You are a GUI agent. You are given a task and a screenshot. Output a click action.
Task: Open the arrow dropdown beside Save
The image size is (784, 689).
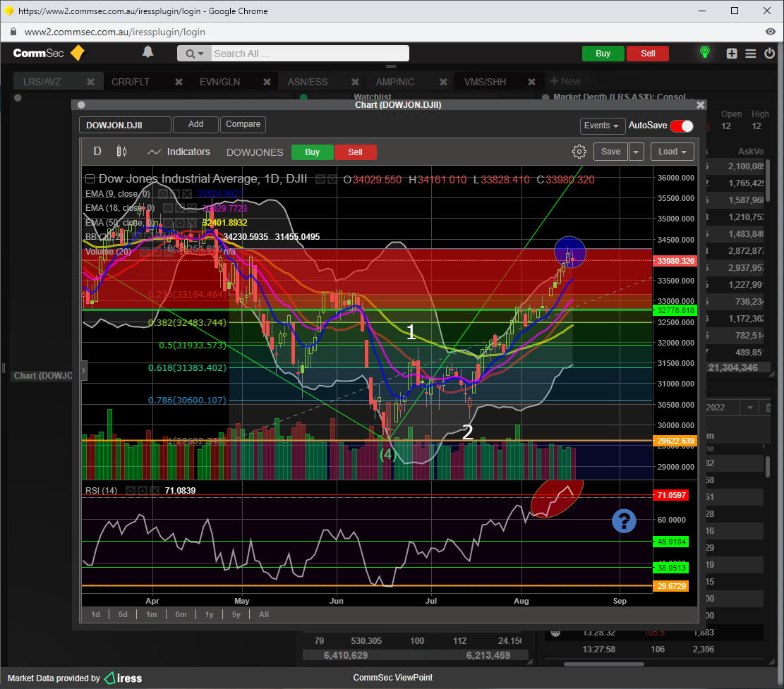click(x=636, y=152)
